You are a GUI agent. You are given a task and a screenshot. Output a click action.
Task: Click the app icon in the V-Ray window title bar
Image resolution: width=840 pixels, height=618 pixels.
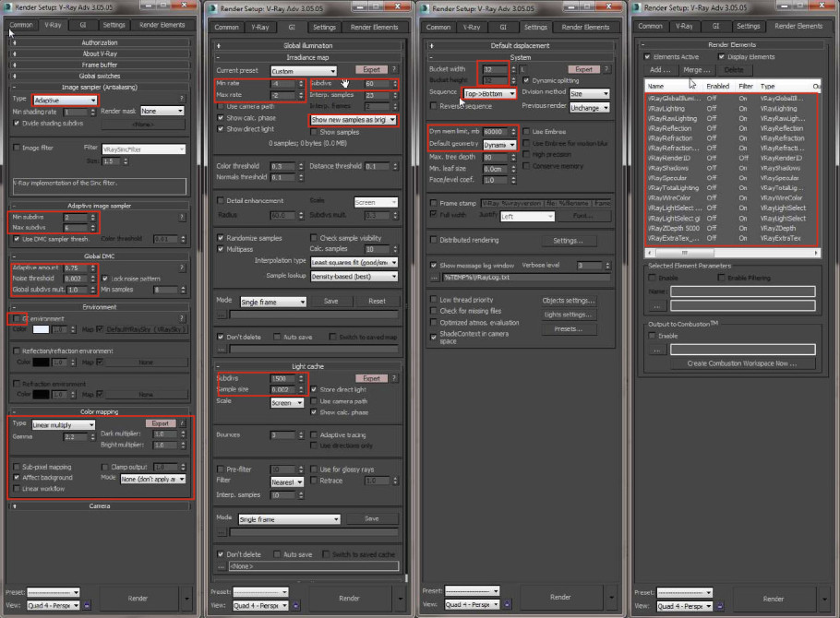click(8, 7)
